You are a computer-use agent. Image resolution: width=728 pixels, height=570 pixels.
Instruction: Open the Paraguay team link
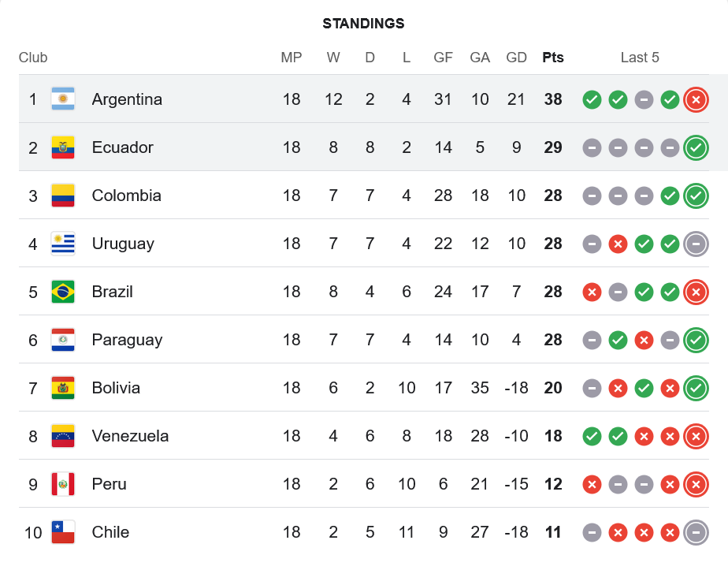127,340
